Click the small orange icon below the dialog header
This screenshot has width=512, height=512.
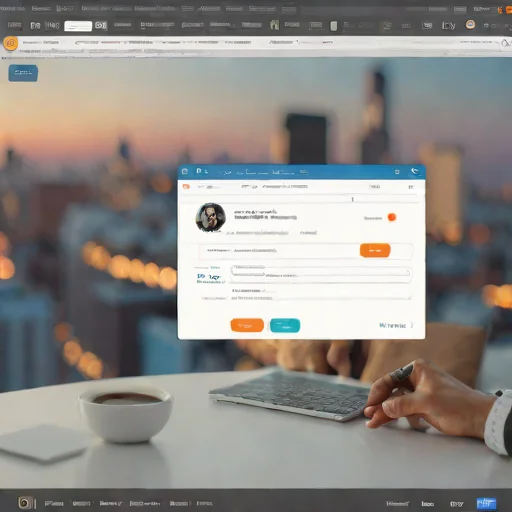[x=186, y=187]
